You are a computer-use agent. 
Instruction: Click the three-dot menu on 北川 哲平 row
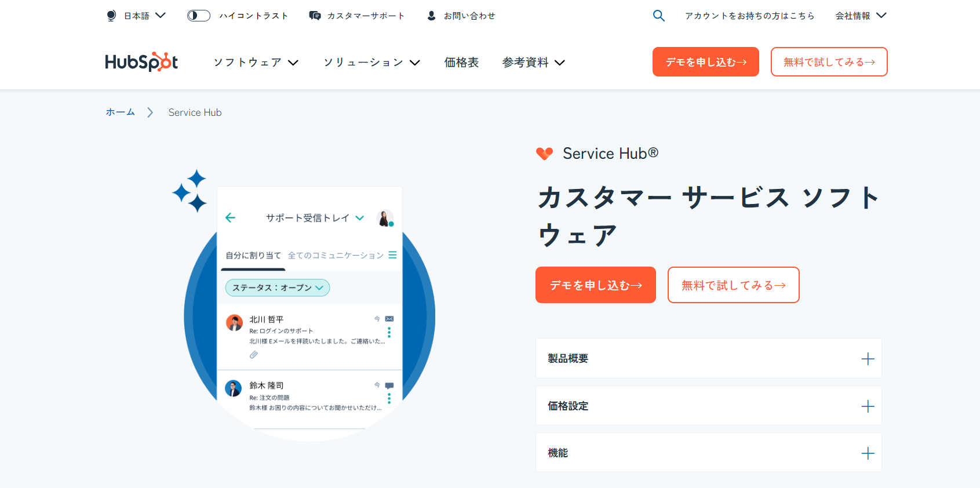pos(389,332)
